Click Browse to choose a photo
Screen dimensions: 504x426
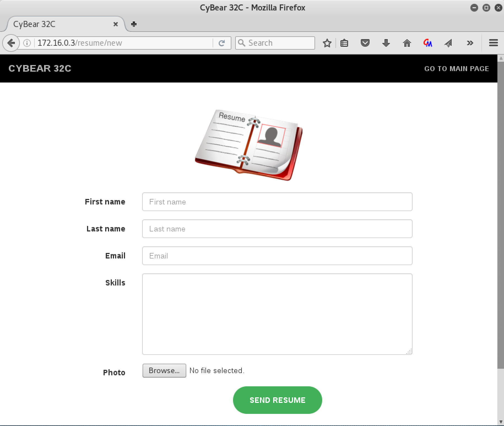pyautogui.click(x=164, y=371)
